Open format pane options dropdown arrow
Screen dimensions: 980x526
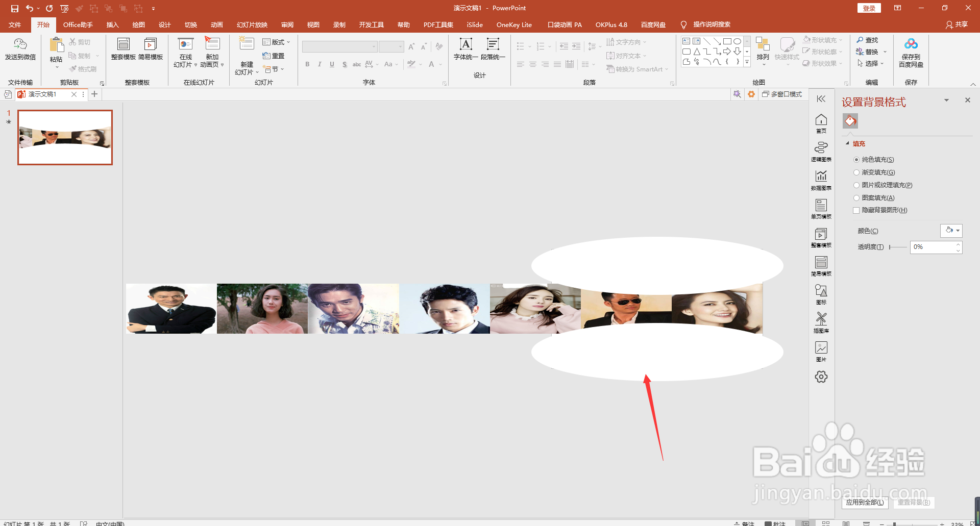coord(946,101)
